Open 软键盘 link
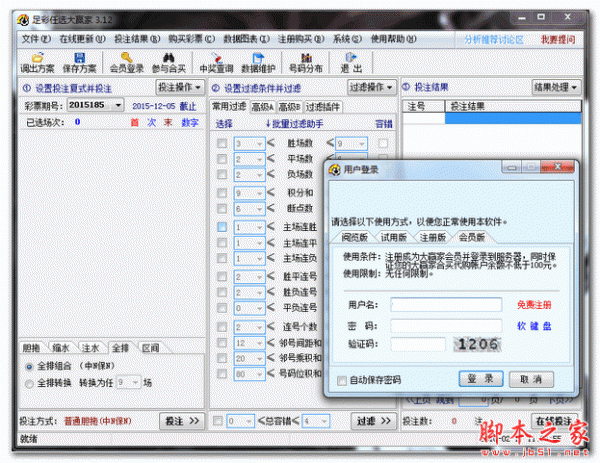The height and width of the screenshot is (463, 600). click(x=534, y=326)
